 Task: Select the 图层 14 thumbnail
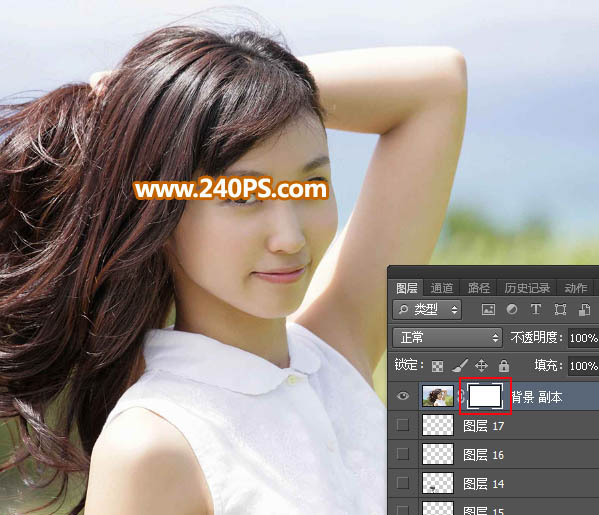click(x=438, y=483)
